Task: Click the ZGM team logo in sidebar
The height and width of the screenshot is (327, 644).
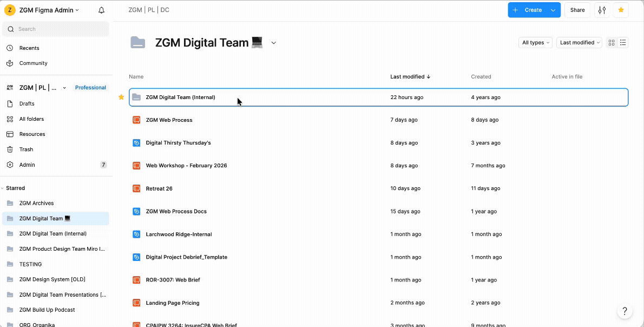Action: point(10,88)
